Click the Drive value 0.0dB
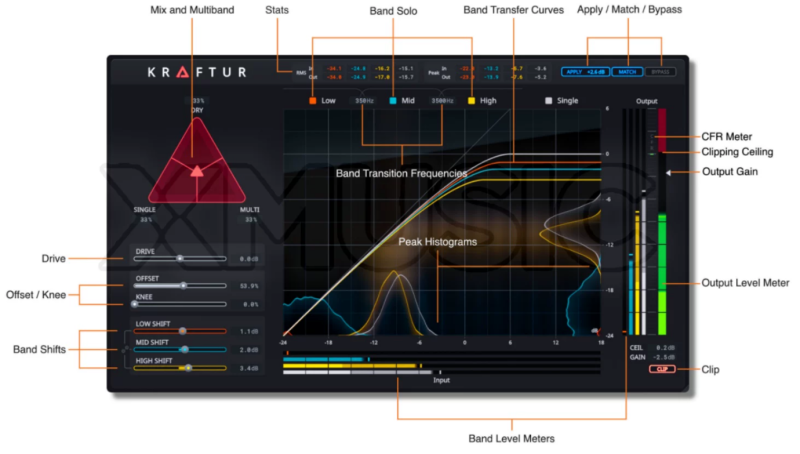This screenshot has width=800, height=454. click(248, 259)
